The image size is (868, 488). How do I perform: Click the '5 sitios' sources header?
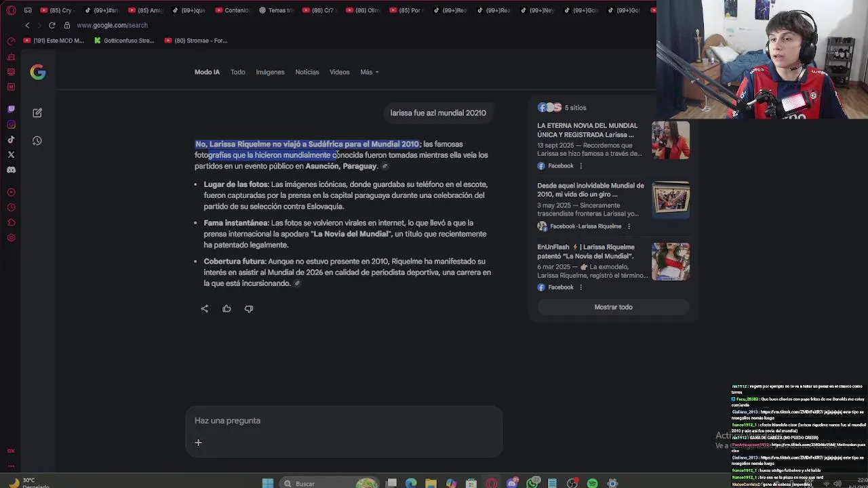[562, 108]
